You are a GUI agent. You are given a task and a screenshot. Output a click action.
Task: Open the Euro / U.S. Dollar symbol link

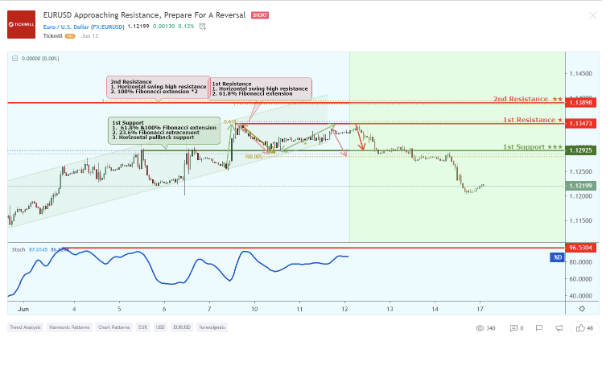83,27
